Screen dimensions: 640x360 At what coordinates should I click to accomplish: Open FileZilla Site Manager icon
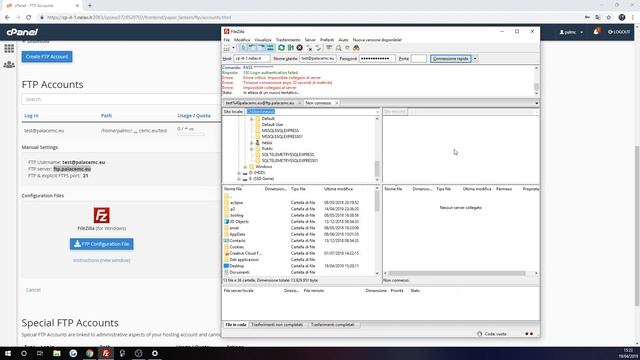coord(227,48)
